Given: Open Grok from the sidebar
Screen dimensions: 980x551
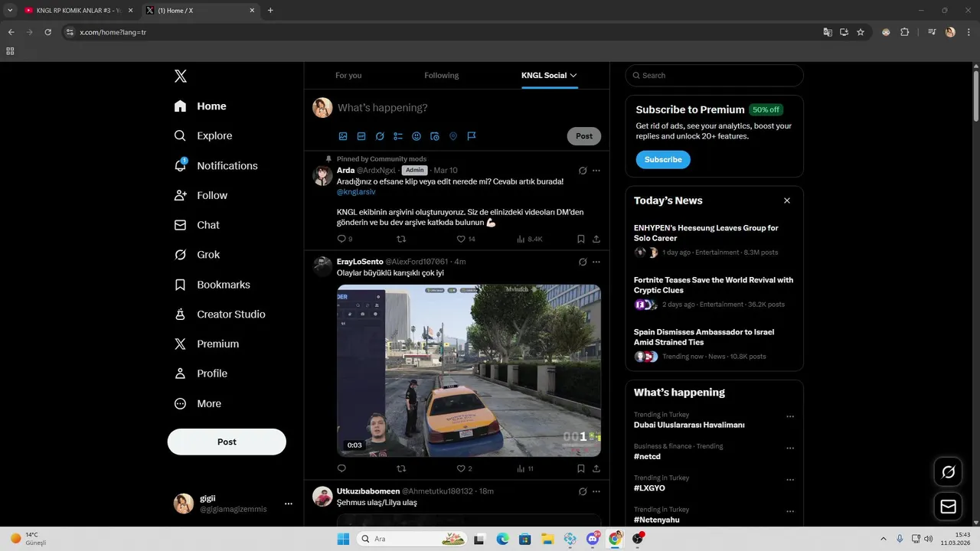Looking at the screenshot, I should tap(197, 255).
